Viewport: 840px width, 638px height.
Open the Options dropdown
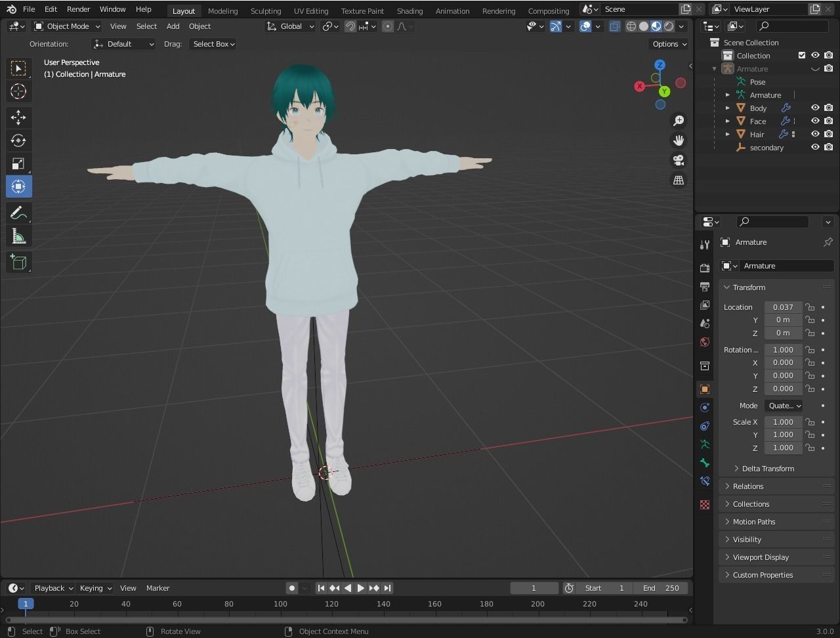click(x=669, y=44)
